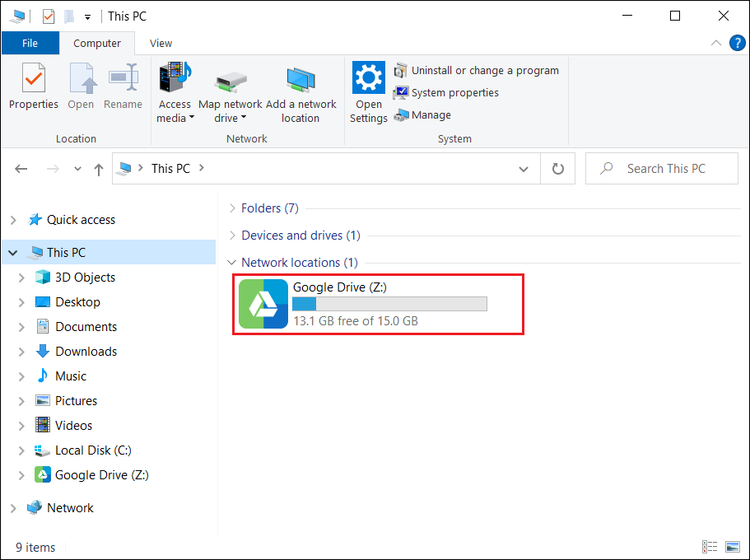Expand Devices and drives group
Viewport: 750px width, 560px height.
300,236
